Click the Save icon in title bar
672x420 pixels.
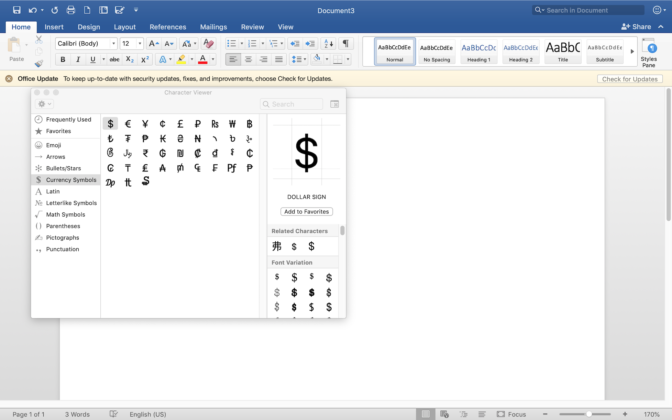[17, 10]
